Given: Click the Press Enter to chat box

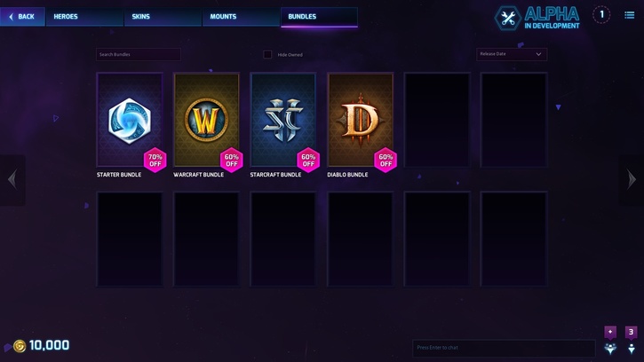Looking at the screenshot, I should [504, 348].
